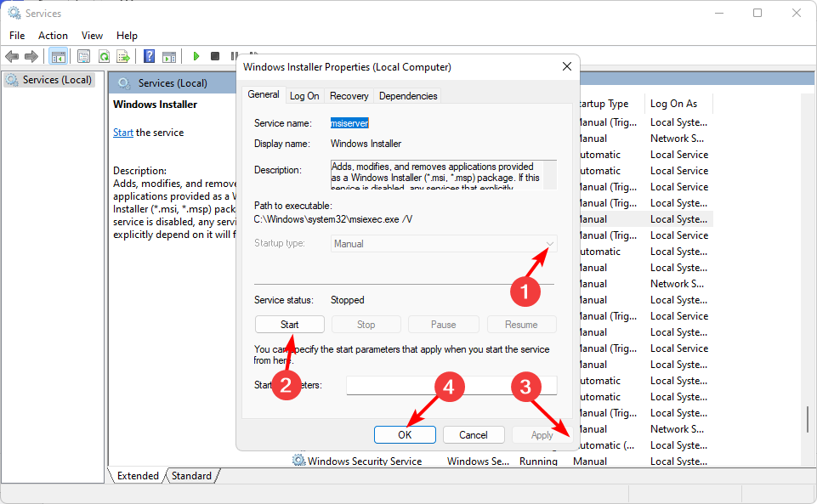817x504 pixels.
Task: Open the blue Help question-mark icon
Action: 149,56
